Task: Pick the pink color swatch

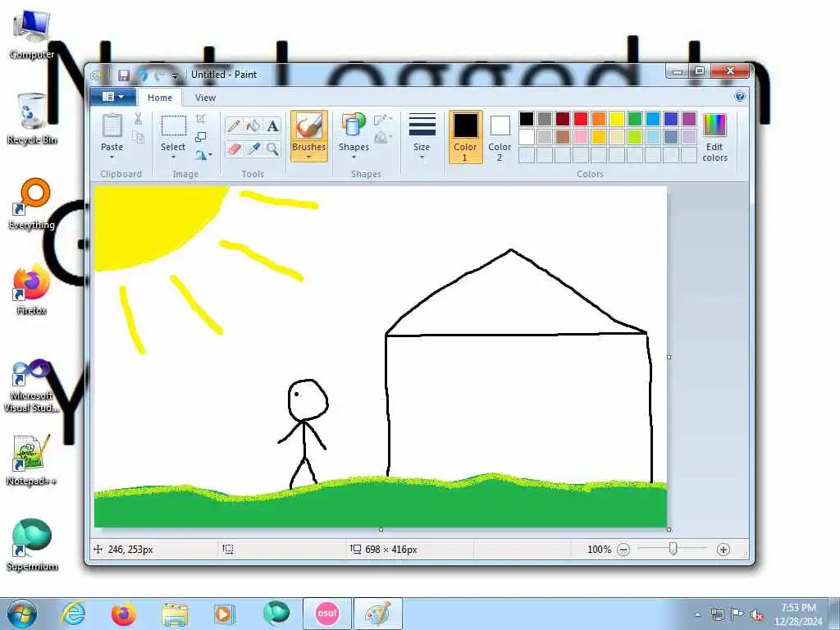Action: pyautogui.click(x=581, y=137)
